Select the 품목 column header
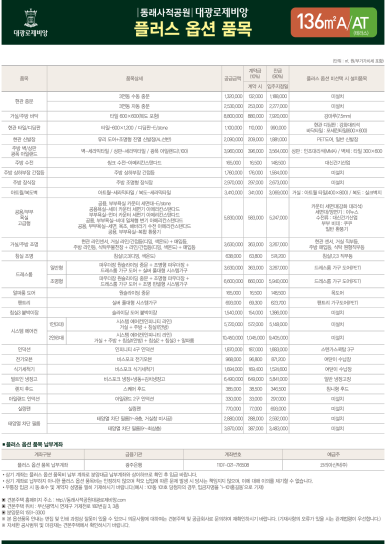This screenshot has height=544, width=386. (24, 79)
